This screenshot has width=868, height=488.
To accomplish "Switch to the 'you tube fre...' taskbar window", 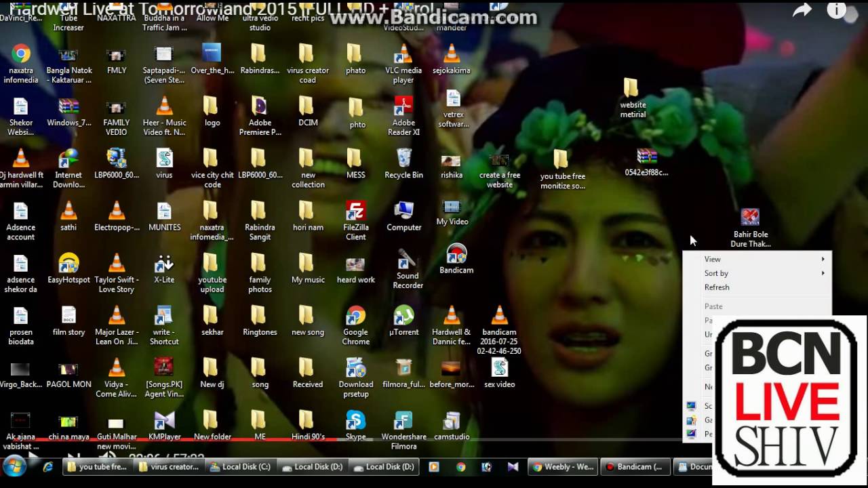I will point(98,466).
